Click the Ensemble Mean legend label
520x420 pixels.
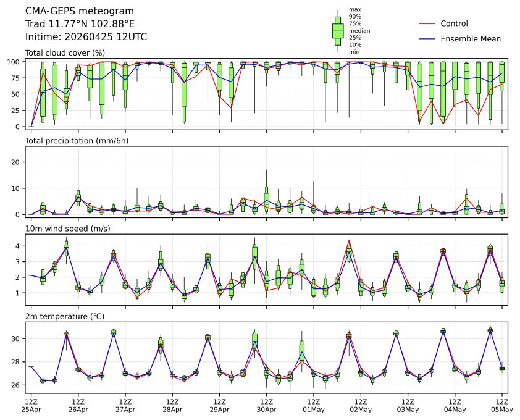(470, 39)
